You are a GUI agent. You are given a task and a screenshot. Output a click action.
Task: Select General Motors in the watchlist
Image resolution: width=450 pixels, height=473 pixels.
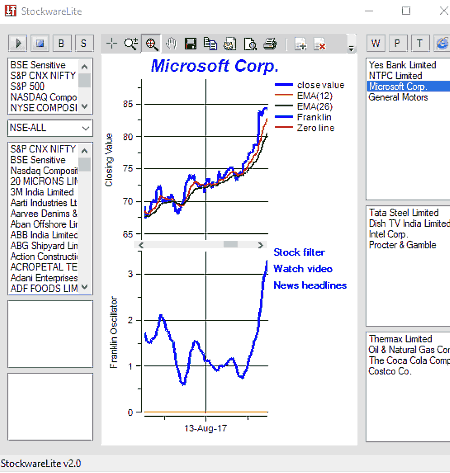398,97
